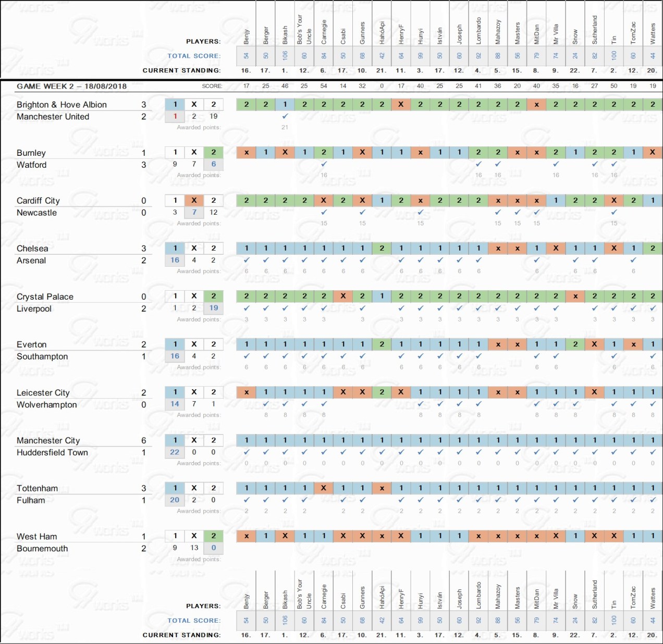The image size is (663, 644).
Task: Click the 22 vote count under Manchester City match
Action: [175, 452]
